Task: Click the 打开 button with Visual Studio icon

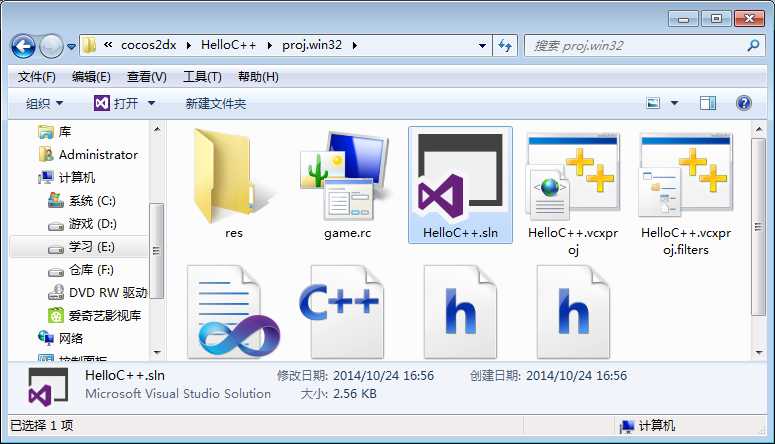Action: (x=116, y=103)
